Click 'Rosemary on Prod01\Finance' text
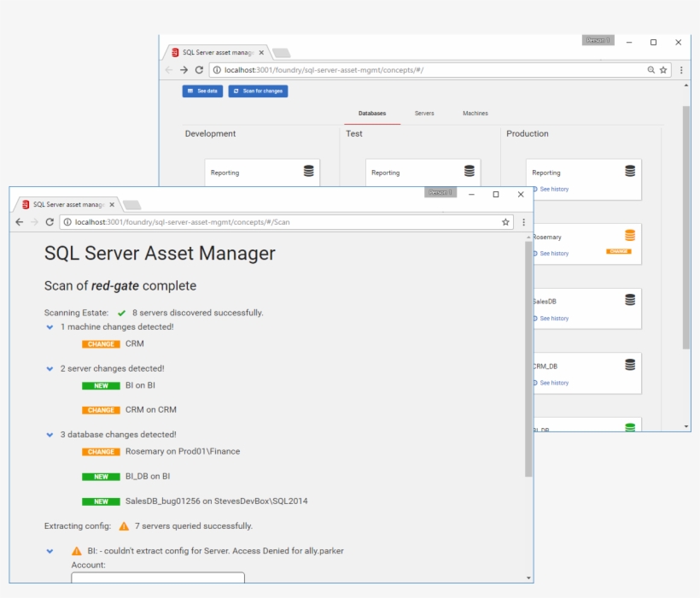The image size is (700, 598). (183, 452)
